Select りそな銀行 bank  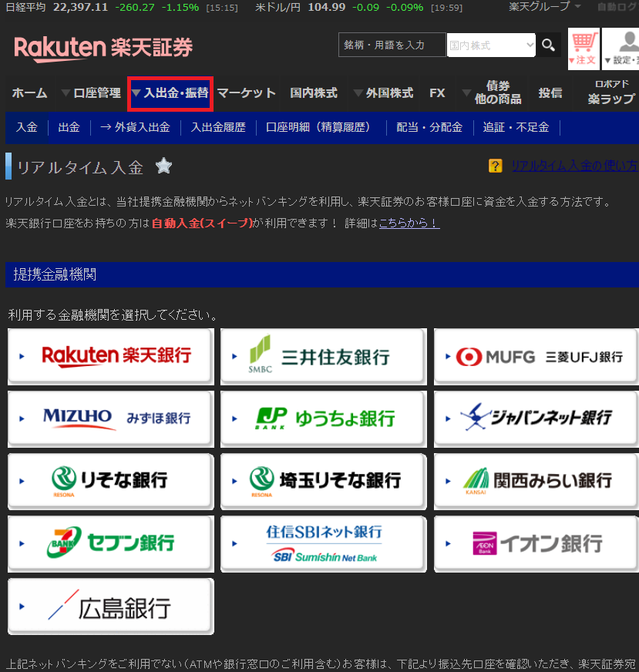pyautogui.click(x=110, y=481)
